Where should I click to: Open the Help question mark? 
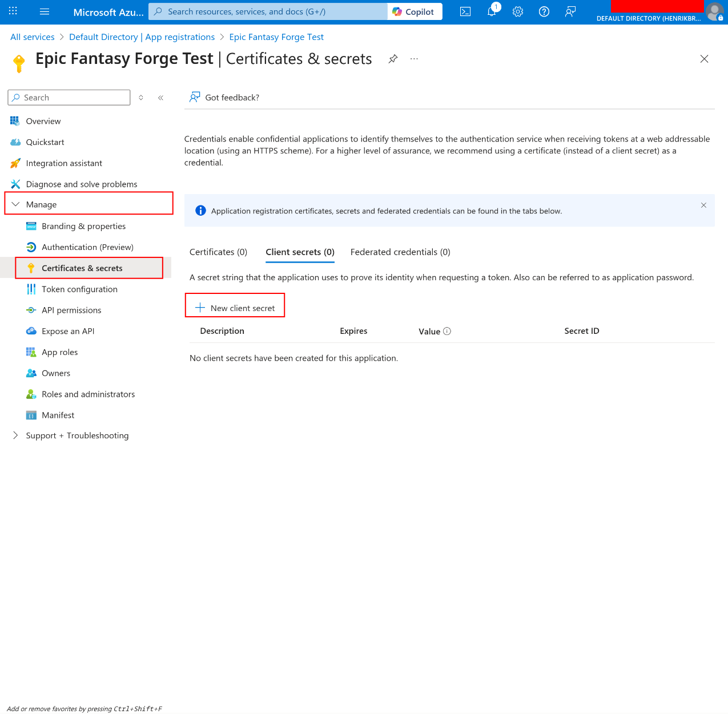tap(544, 11)
